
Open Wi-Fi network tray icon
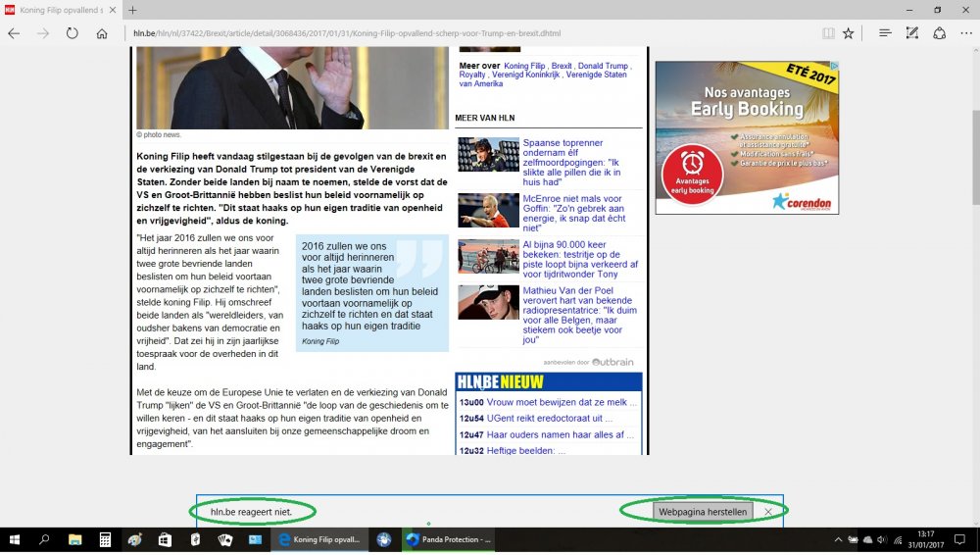[x=898, y=539]
